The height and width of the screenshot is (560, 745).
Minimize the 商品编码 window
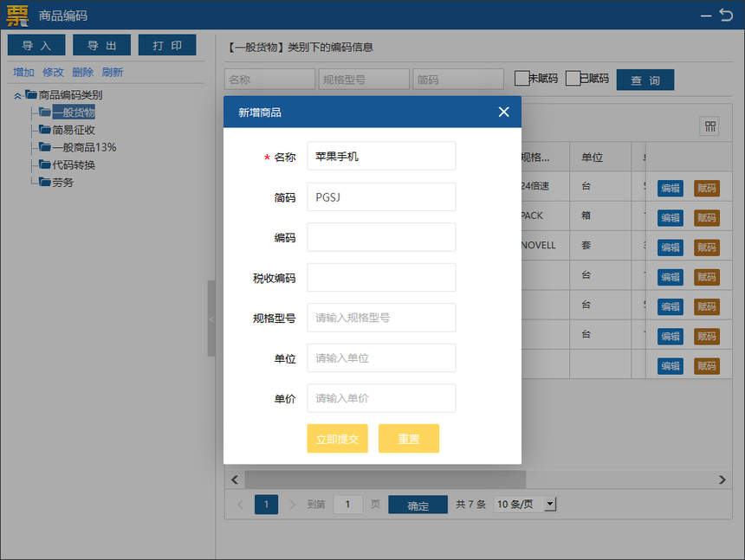706,16
